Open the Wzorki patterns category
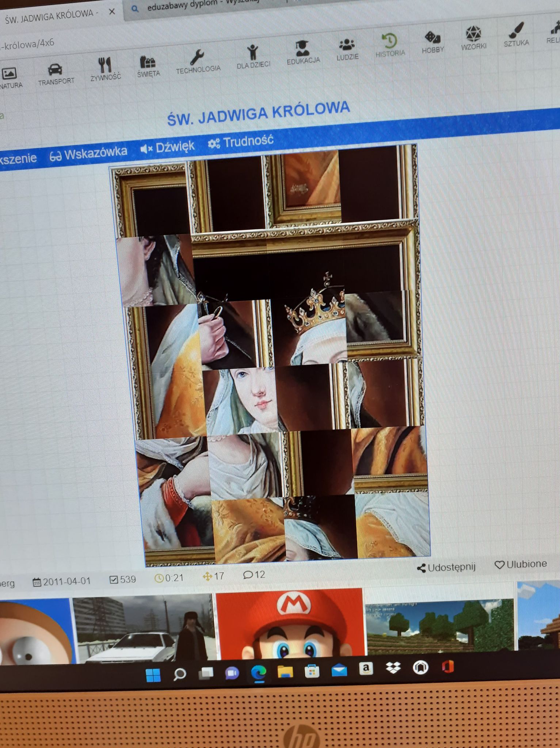The image size is (560, 748). point(474,38)
